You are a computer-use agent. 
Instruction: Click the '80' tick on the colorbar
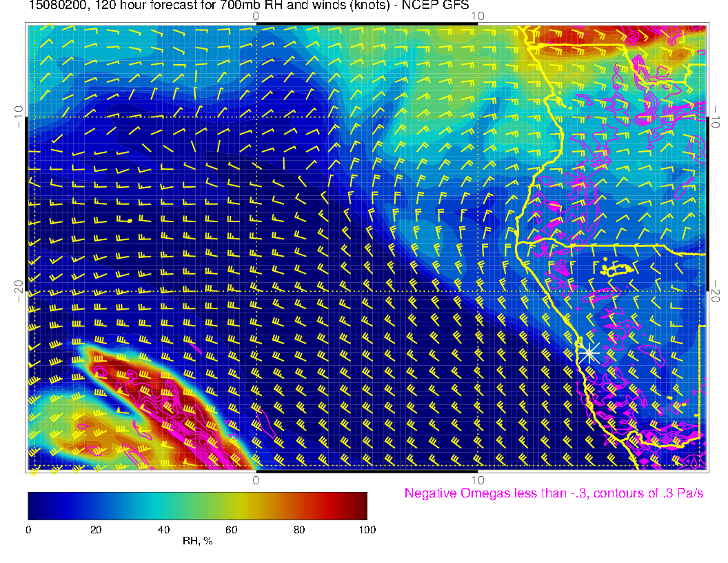coord(299,530)
